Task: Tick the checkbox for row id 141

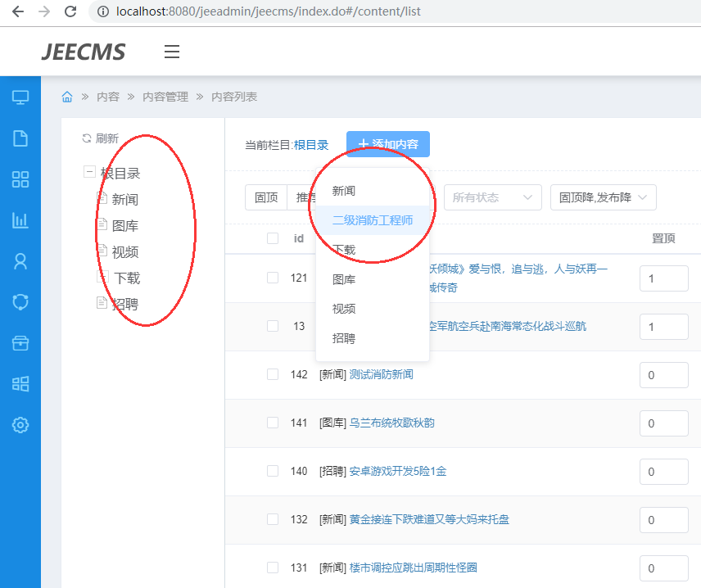Action: (x=273, y=423)
